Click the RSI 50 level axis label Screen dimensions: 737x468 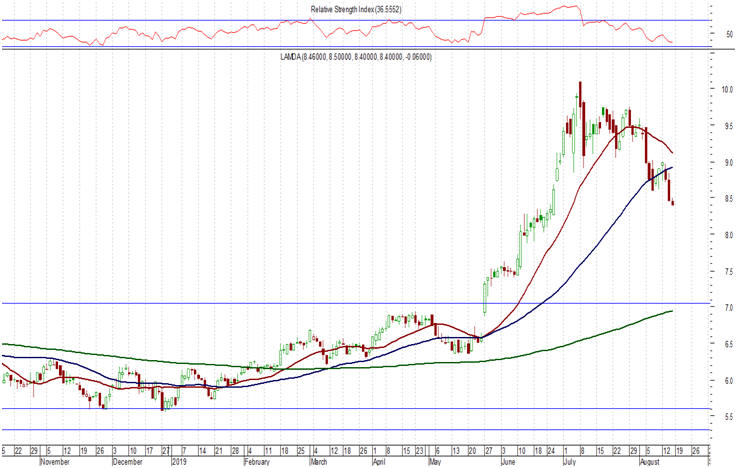(716, 34)
